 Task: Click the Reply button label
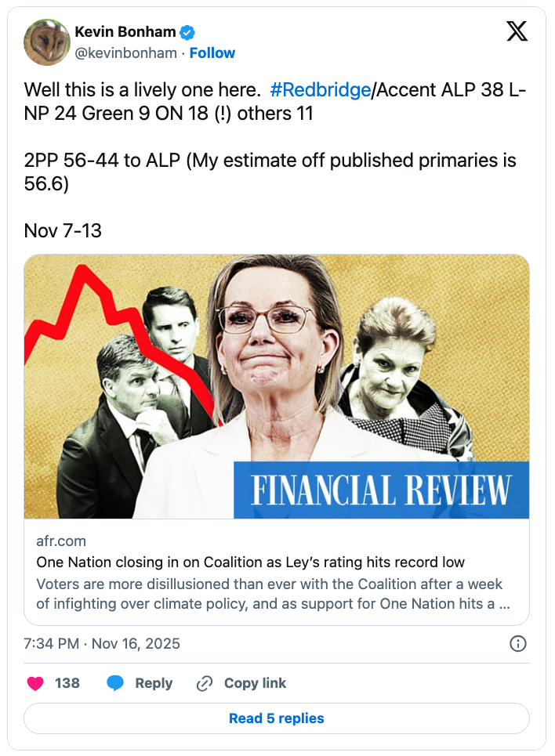154,683
